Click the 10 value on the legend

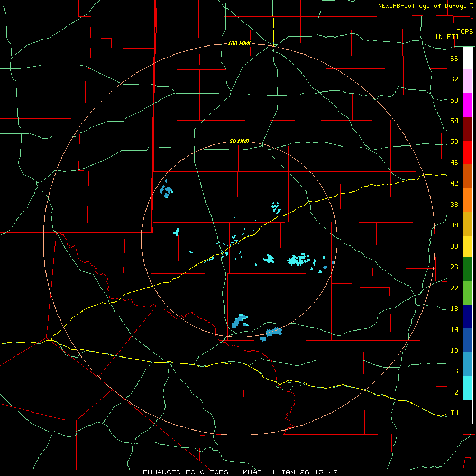point(454,350)
